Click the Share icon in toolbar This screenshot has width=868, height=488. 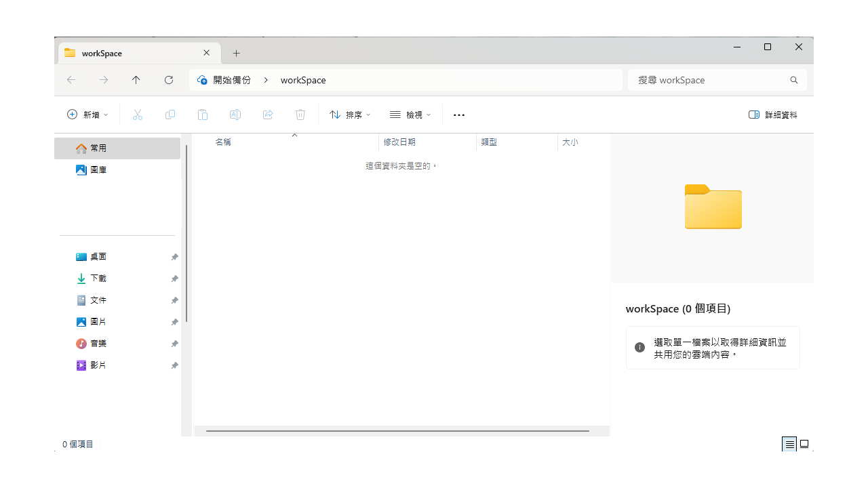pos(268,115)
